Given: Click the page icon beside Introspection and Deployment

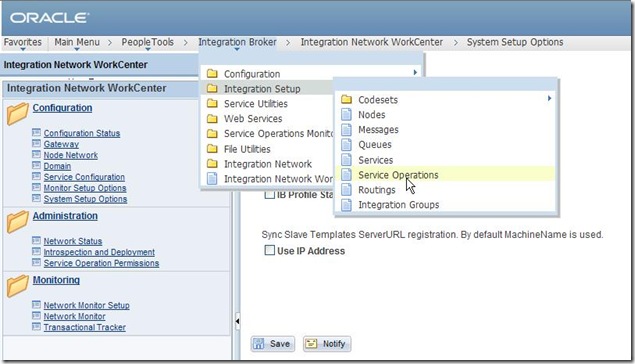Looking at the screenshot, I should [x=36, y=251].
